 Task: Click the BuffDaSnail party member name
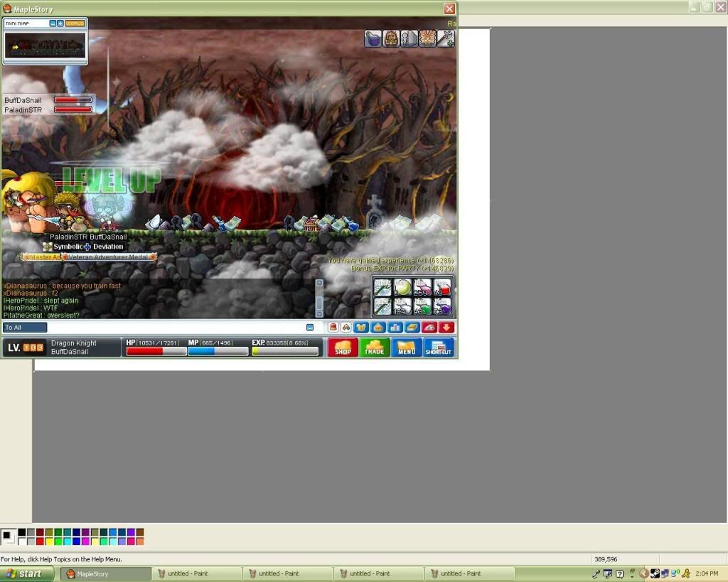(x=23, y=100)
